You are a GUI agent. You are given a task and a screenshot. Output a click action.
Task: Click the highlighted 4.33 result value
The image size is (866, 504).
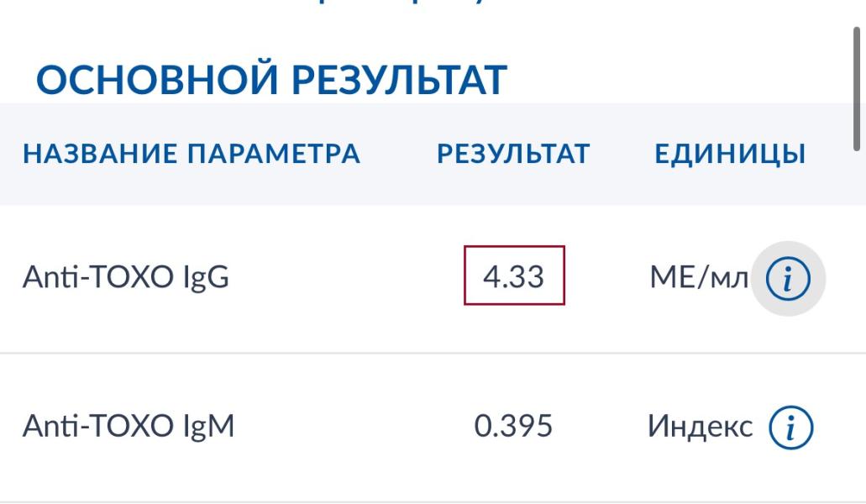(514, 276)
